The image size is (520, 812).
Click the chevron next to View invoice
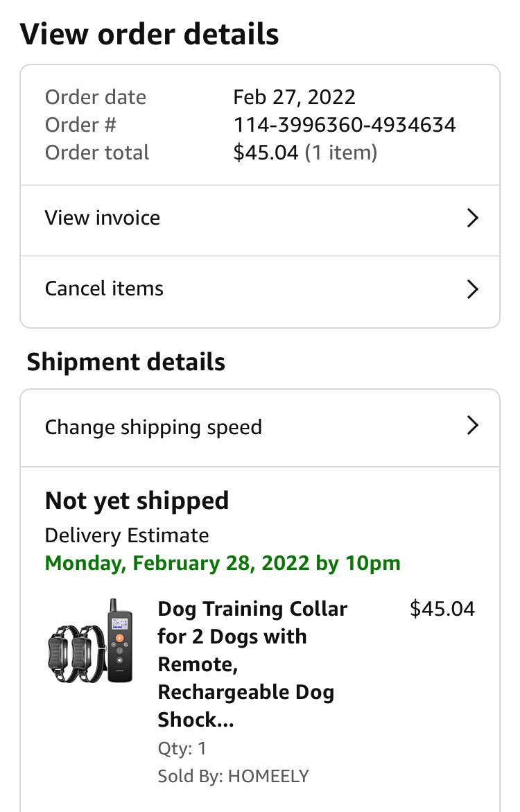[x=472, y=218]
